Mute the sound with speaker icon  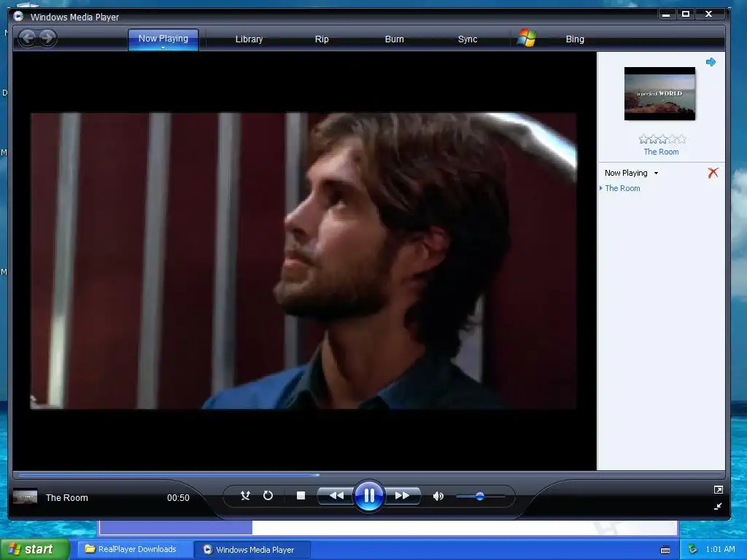(438, 496)
